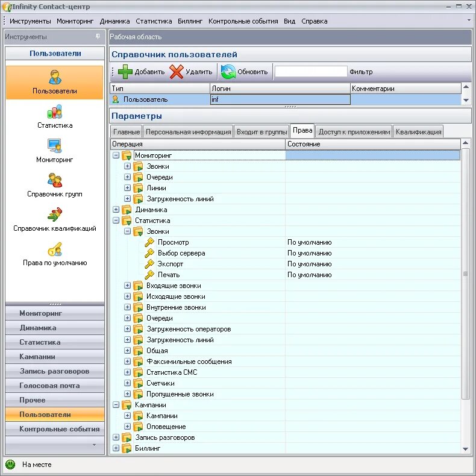The width and height of the screenshot is (476, 476).
Task: Switch to the Доступ к приложениям tab
Action: point(354,132)
